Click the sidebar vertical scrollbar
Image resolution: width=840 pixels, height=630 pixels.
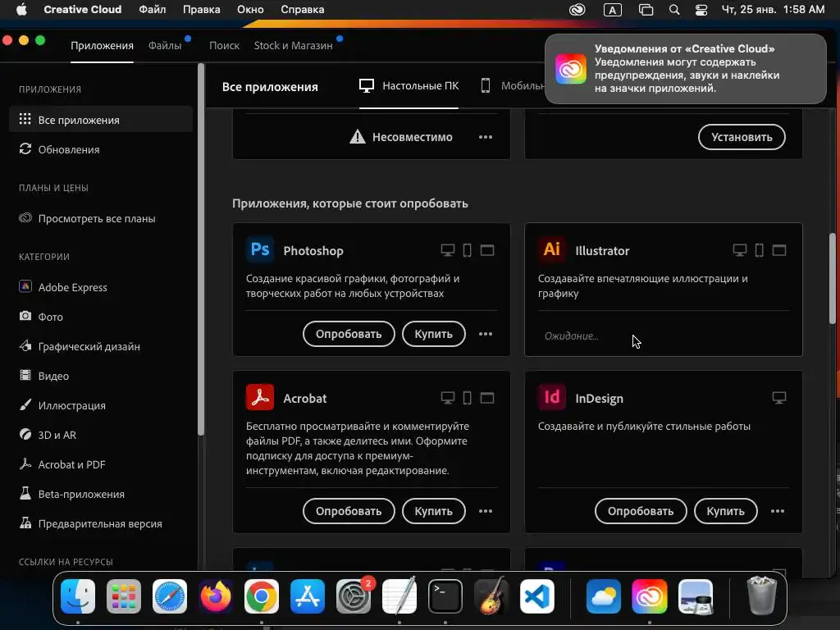(x=201, y=249)
